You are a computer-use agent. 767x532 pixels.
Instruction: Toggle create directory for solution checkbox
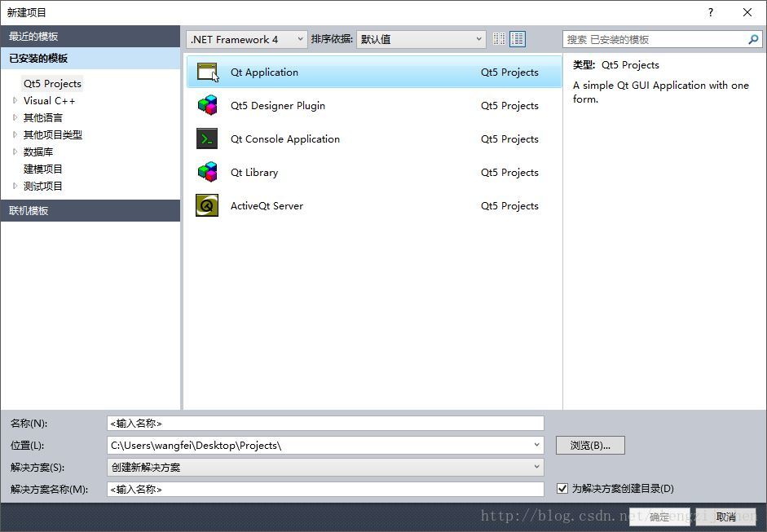pyautogui.click(x=562, y=488)
